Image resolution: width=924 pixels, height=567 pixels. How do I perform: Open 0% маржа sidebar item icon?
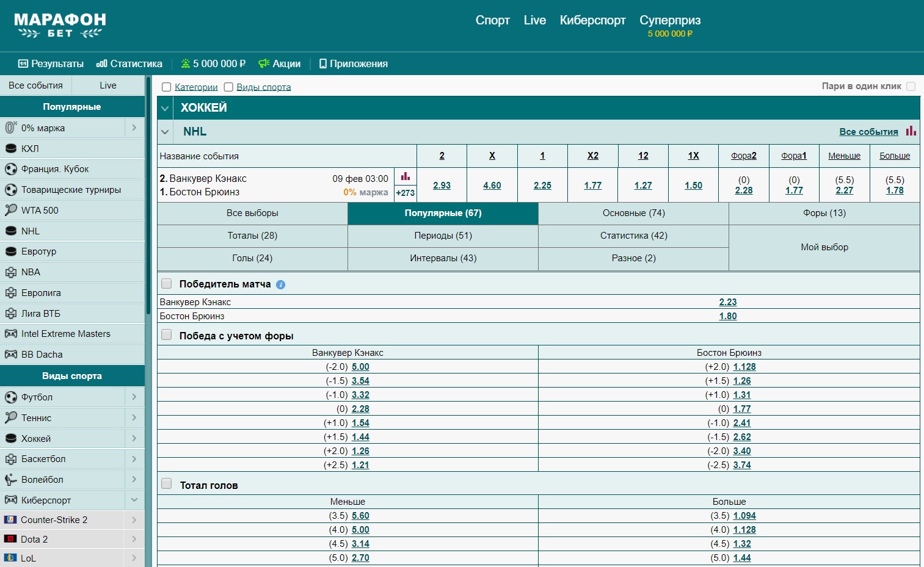(x=11, y=128)
